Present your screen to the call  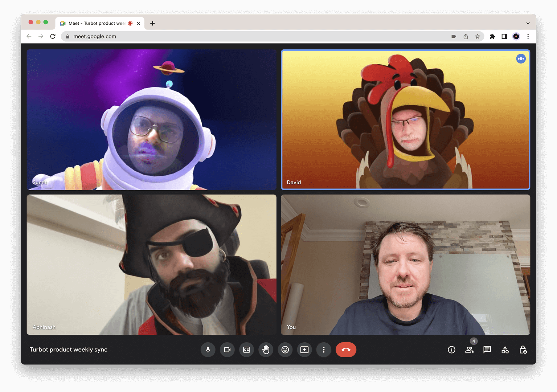pos(304,350)
